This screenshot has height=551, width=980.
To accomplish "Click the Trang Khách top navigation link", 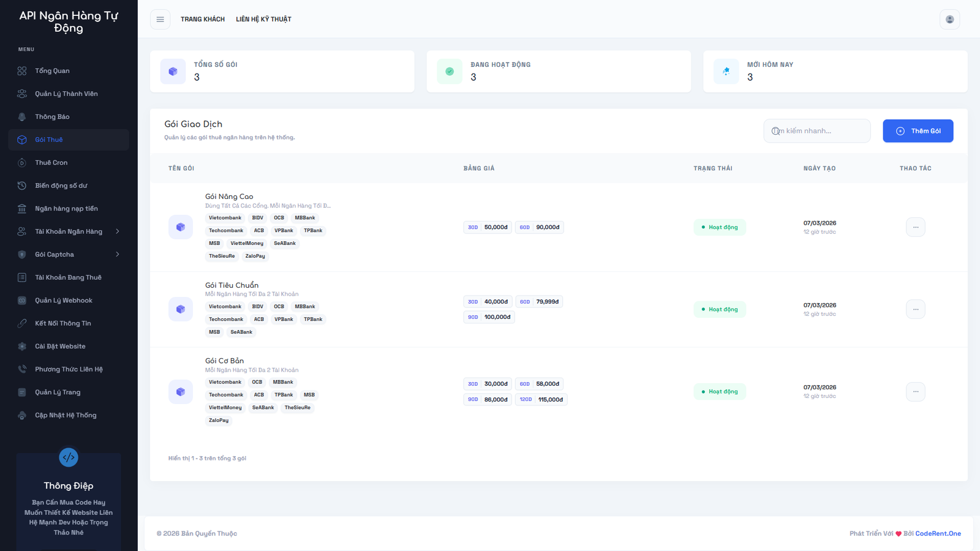I will (203, 20).
